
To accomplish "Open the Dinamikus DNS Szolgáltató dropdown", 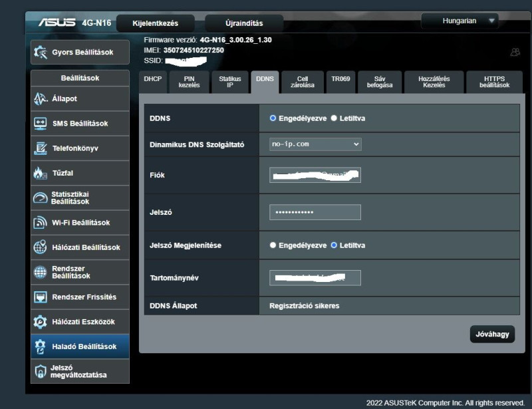I will click(315, 144).
